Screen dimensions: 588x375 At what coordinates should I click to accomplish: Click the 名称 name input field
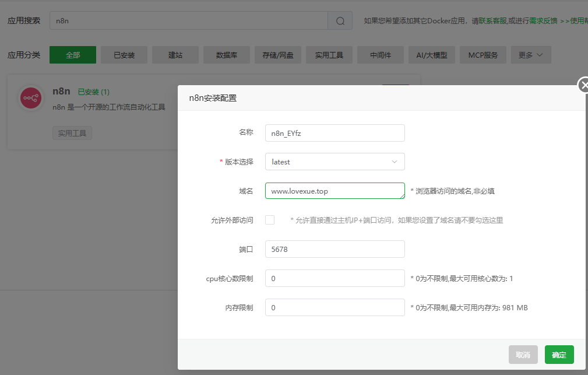335,132
